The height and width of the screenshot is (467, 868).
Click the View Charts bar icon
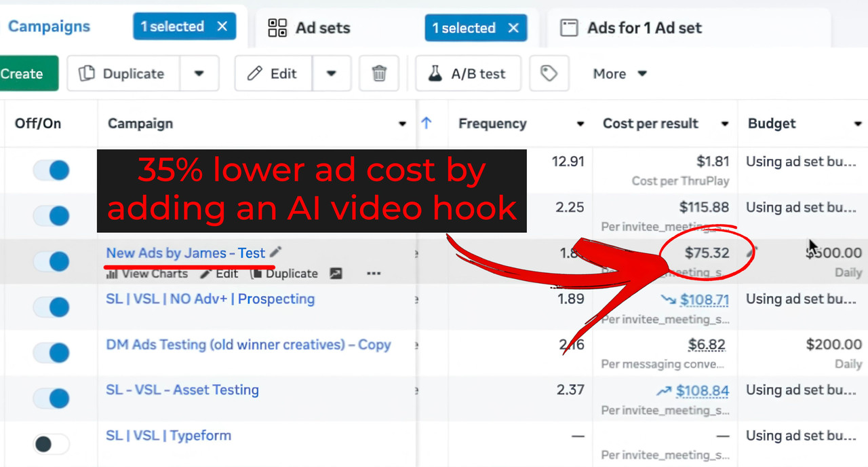pos(113,274)
